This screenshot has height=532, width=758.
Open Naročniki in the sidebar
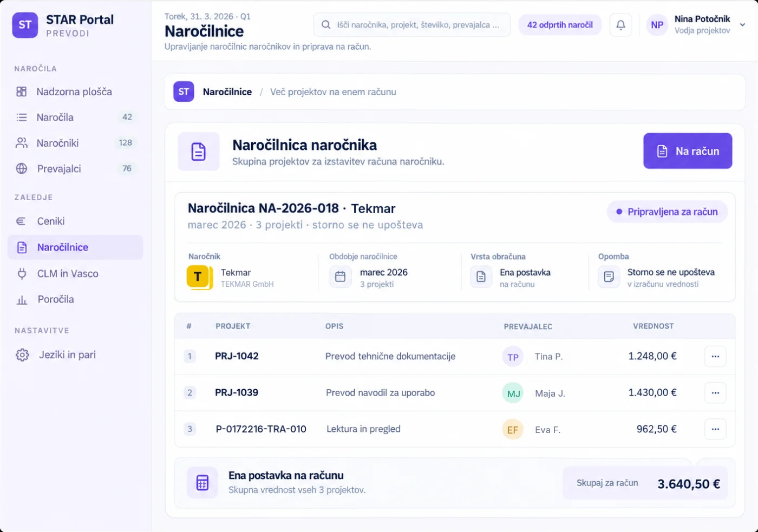pos(75,143)
